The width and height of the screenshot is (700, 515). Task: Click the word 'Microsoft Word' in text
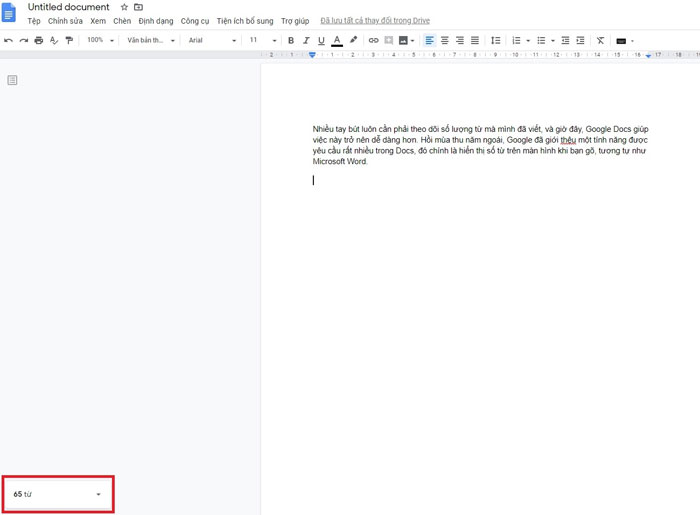pyautogui.click(x=339, y=162)
